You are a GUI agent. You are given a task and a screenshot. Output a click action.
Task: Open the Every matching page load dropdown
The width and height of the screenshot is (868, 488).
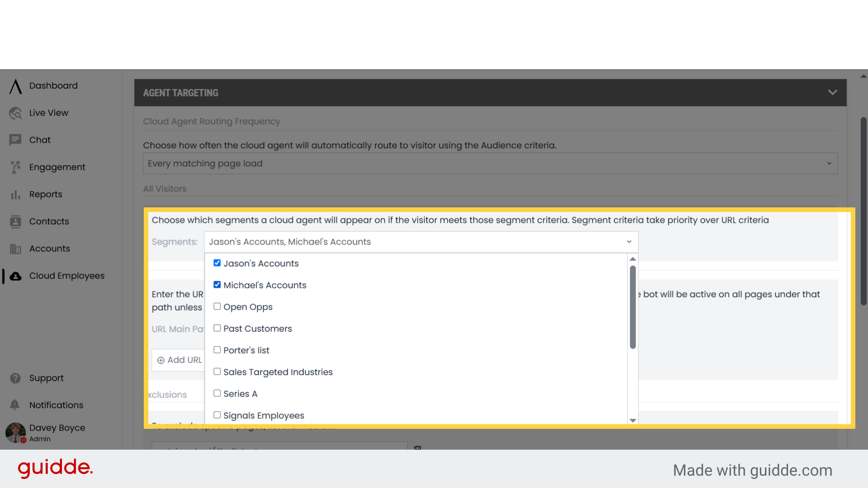point(490,164)
